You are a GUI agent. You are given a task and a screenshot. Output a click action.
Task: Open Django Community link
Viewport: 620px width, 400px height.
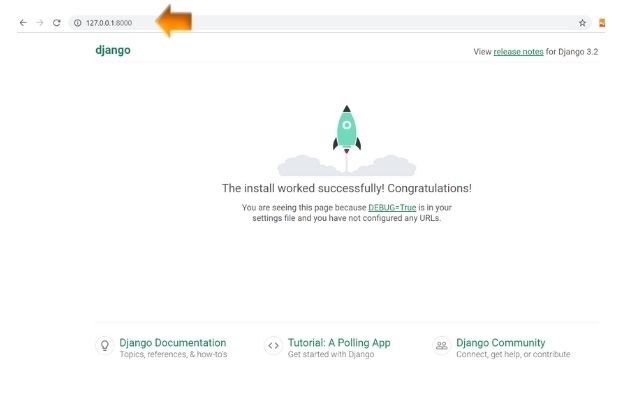[x=501, y=343]
